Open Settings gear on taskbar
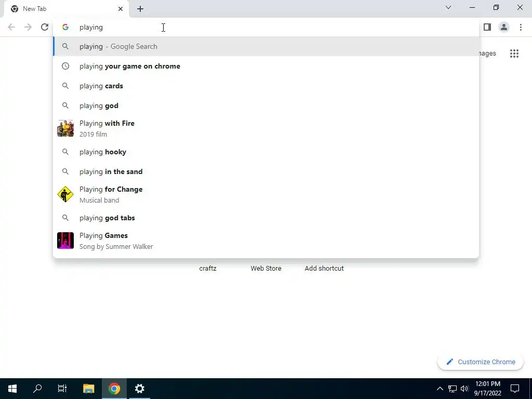The width and height of the screenshot is (532, 399). (139, 389)
